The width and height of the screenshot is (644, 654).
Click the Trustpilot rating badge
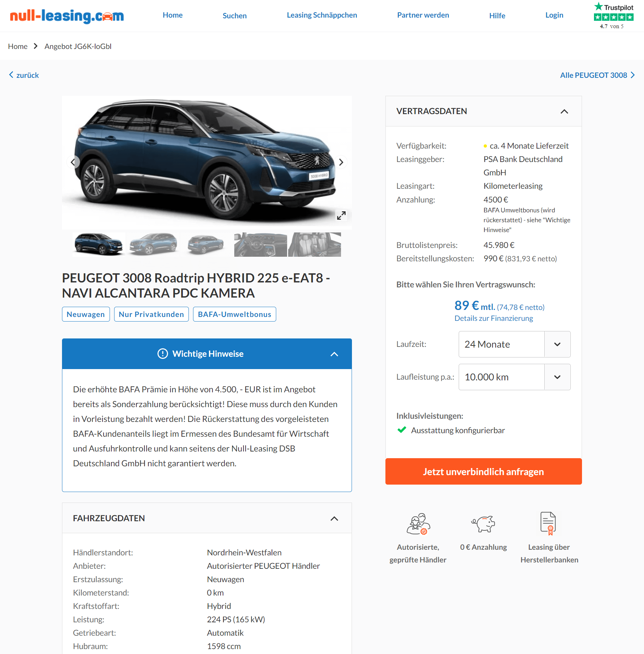click(613, 16)
